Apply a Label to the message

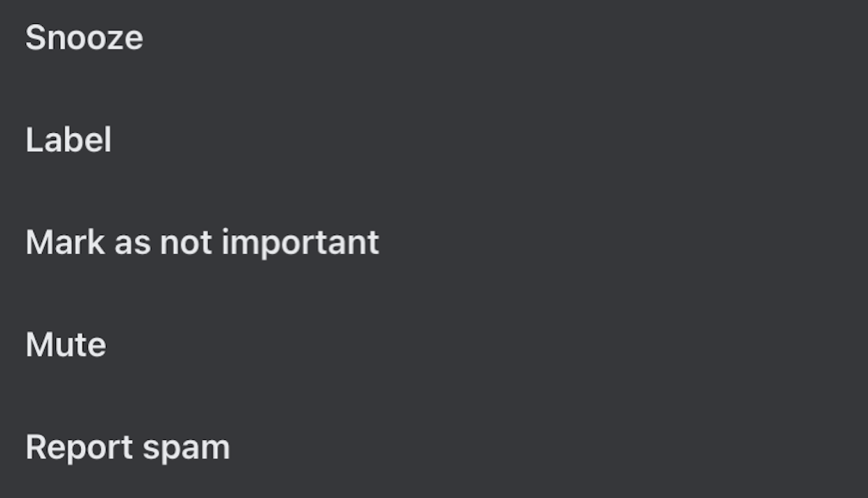coord(68,140)
